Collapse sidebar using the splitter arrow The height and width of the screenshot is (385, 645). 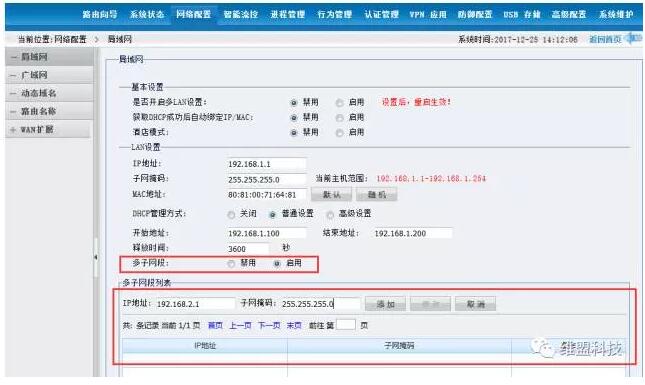coord(95,257)
